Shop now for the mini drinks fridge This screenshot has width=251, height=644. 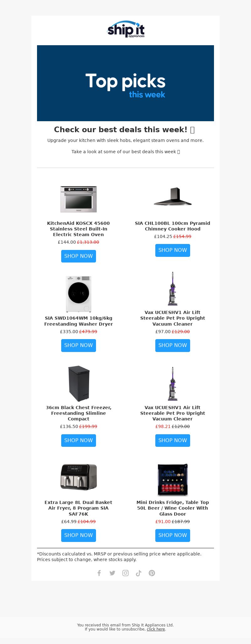pyautogui.click(x=173, y=535)
